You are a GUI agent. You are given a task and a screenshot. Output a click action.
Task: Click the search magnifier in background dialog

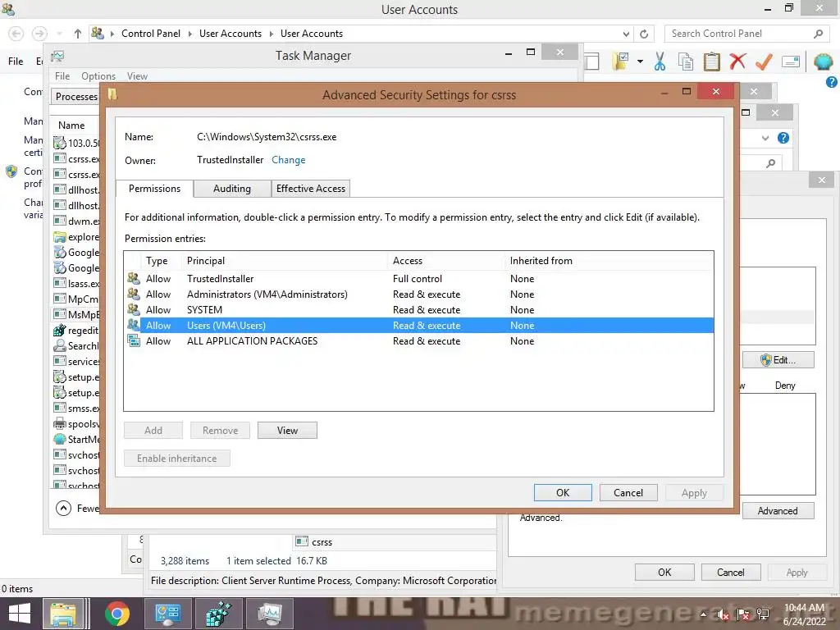pos(770,163)
